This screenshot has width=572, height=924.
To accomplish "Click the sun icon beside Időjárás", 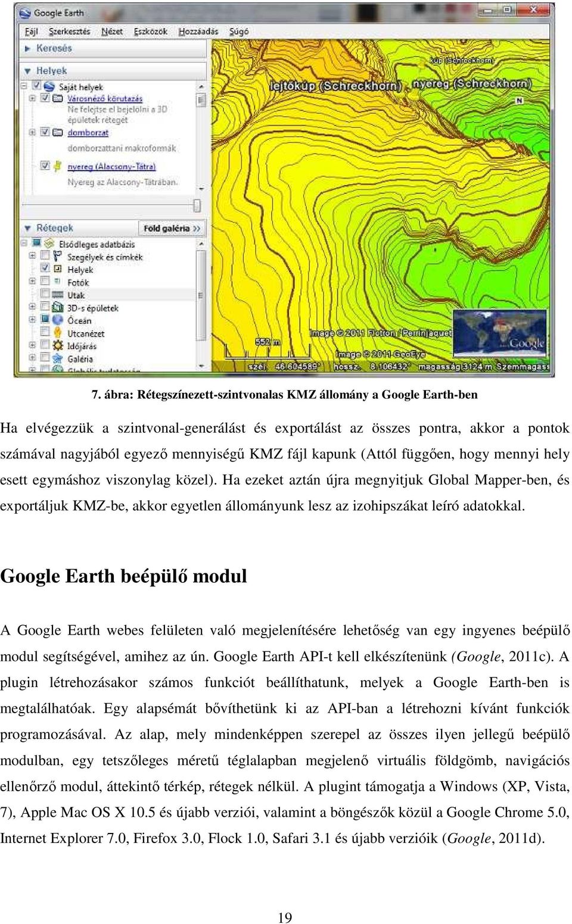I will click(58, 346).
